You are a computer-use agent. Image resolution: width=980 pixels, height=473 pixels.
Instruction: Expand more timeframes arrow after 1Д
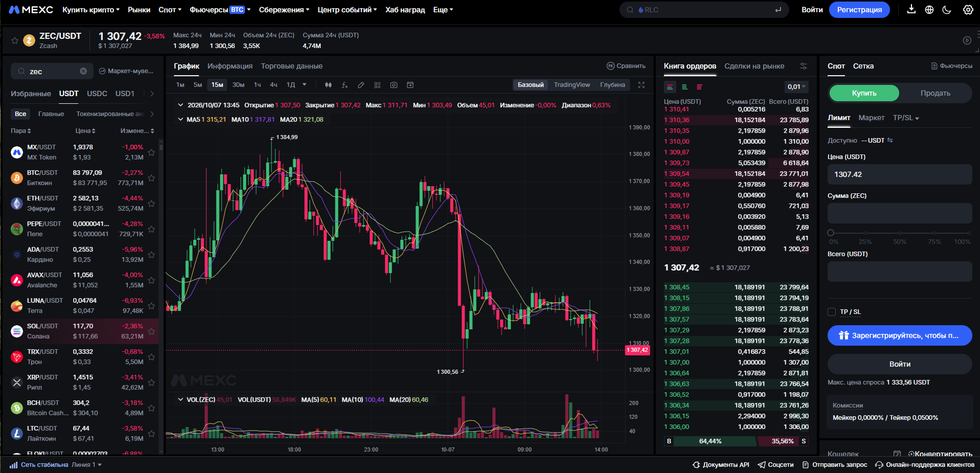(x=304, y=85)
